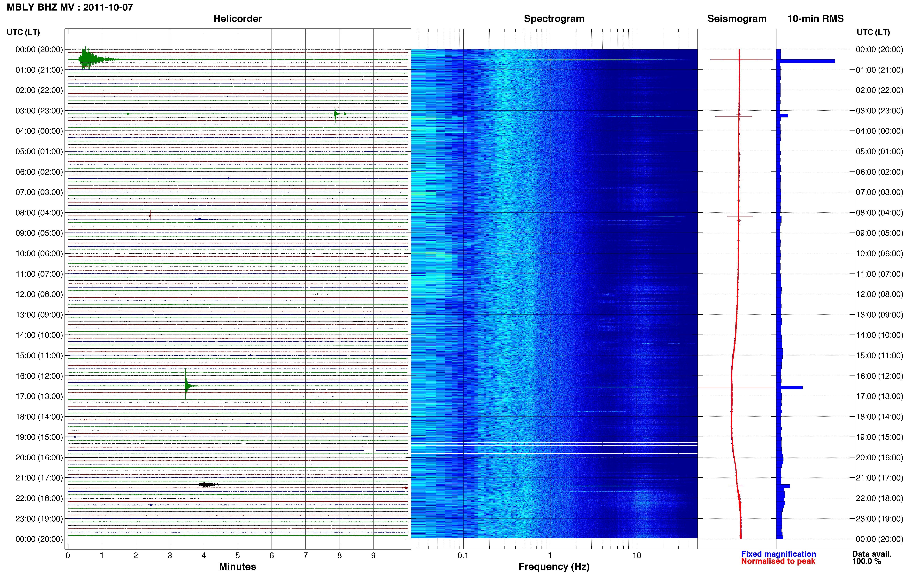Click the Data avail. 100.0 % text
This screenshot has width=924, height=578.
click(x=871, y=558)
